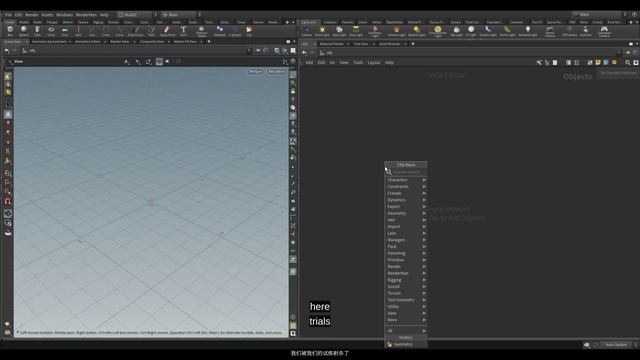Screen dimensions: 640x360
Task: Select the Grid shelf tool
Action: click(x=64, y=31)
